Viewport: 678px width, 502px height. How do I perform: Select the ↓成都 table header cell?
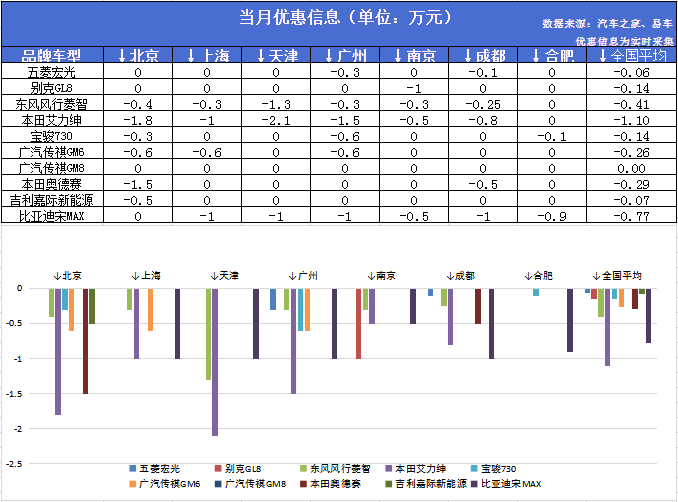pyautogui.click(x=483, y=55)
